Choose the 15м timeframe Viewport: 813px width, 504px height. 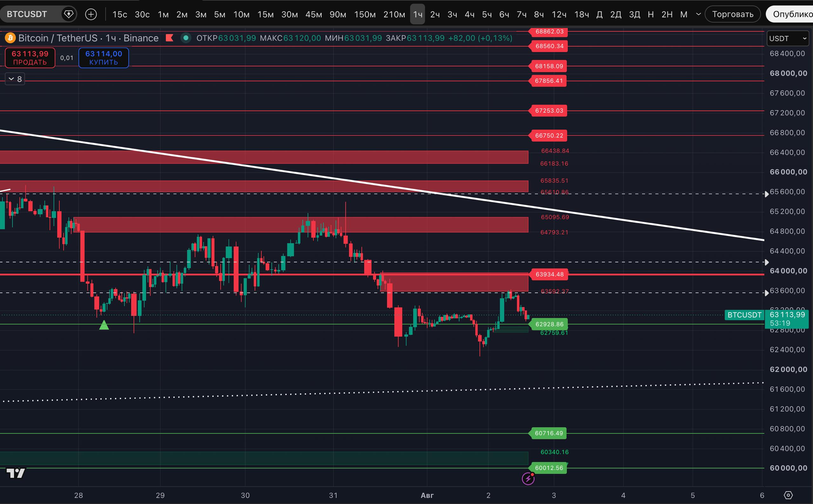(x=266, y=14)
